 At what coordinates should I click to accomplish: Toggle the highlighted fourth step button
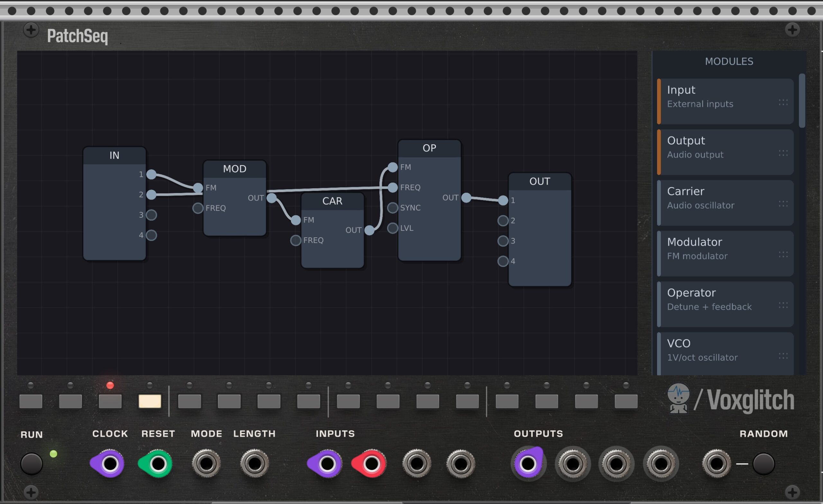tap(149, 401)
